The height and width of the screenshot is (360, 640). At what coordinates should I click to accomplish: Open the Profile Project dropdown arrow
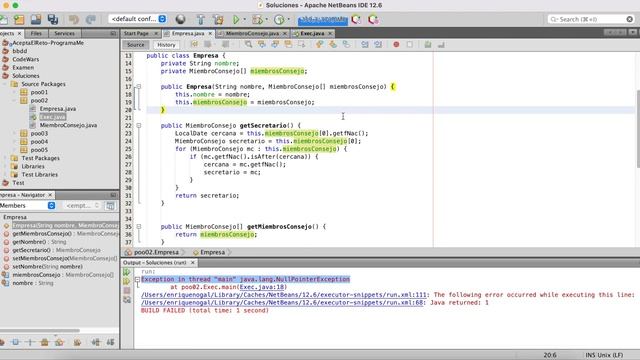[288, 19]
